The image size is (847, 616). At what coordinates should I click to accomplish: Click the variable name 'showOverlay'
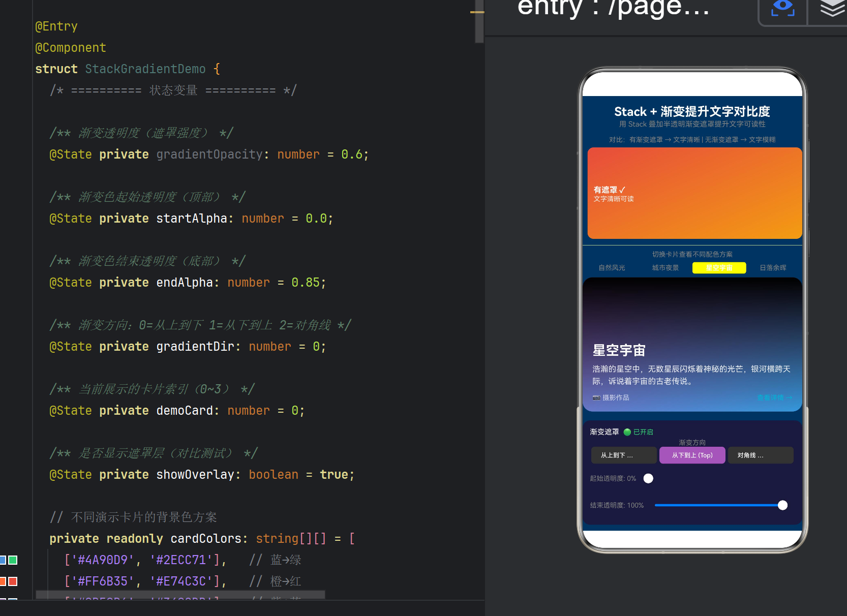[x=195, y=475]
